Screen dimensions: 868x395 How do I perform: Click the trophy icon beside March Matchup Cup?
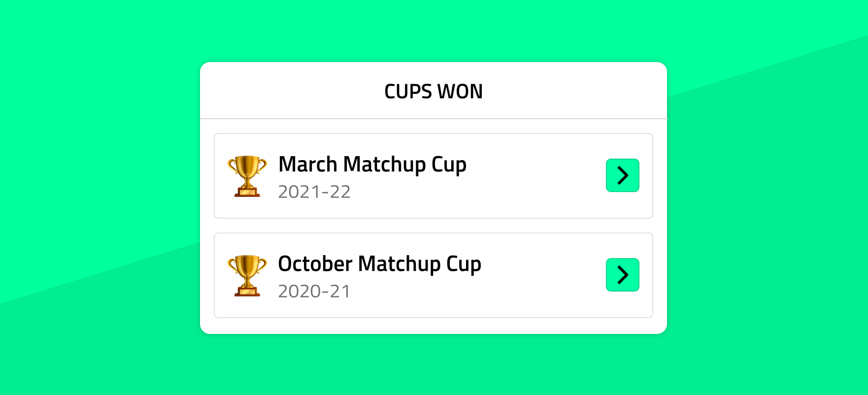[x=247, y=176]
